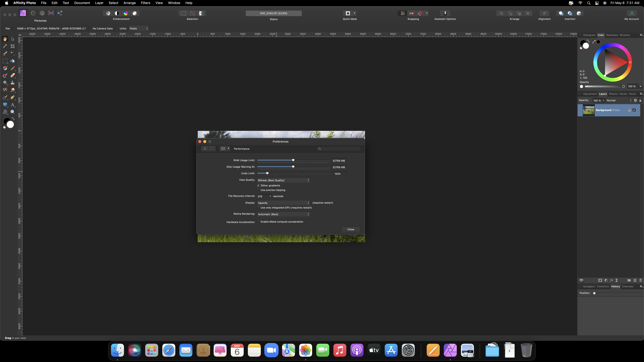Select the Mesh Warp tool

[x=5, y=112]
